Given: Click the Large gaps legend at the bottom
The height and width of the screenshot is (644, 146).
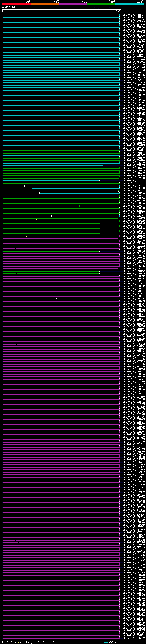Looking at the screenshot, I should (x=28, y=642).
